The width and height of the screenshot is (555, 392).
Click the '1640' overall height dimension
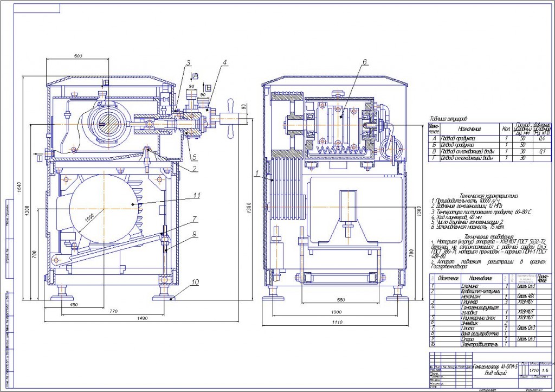coord(19,187)
